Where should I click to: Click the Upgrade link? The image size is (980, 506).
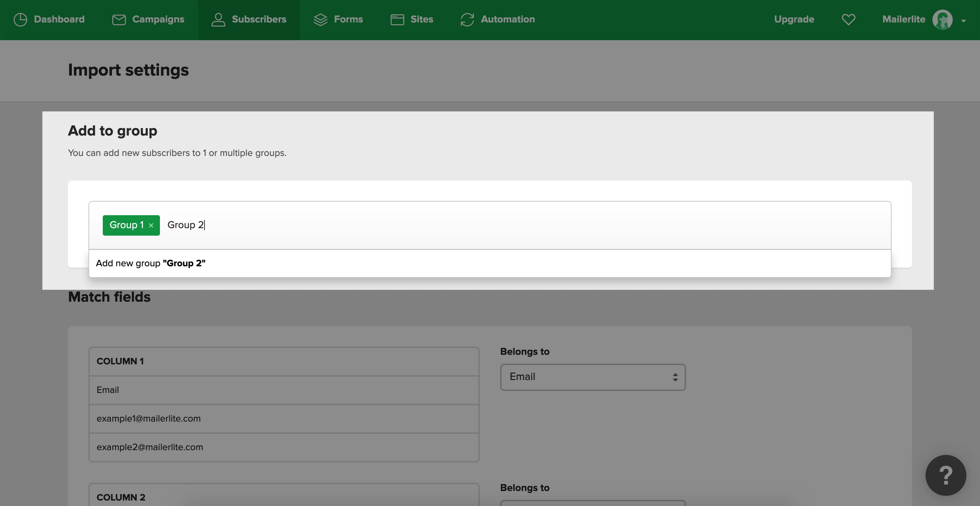coord(794,19)
